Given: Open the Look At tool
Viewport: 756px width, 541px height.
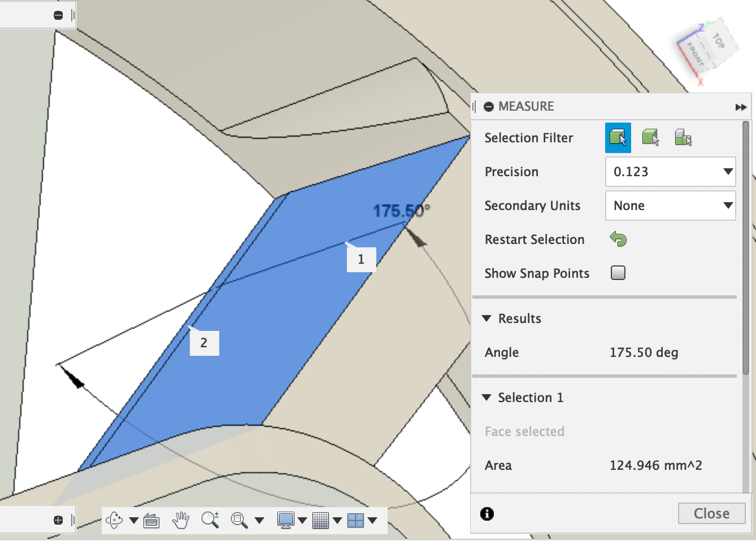Looking at the screenshot, I should pyautogui.click(x=151, y=520).
